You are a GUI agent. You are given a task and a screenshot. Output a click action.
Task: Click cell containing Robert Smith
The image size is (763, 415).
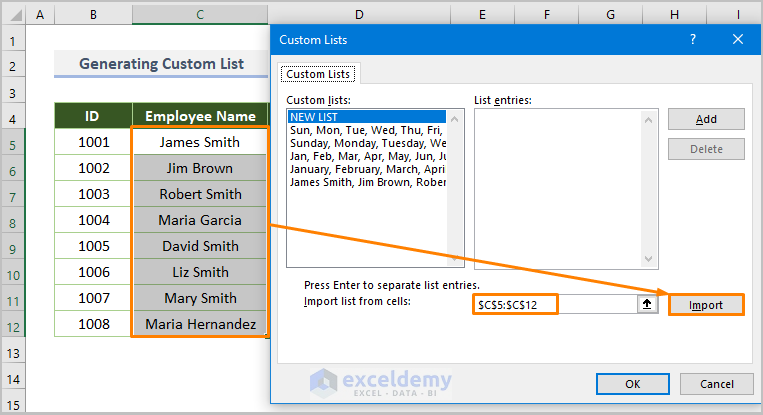click(200, 194)
